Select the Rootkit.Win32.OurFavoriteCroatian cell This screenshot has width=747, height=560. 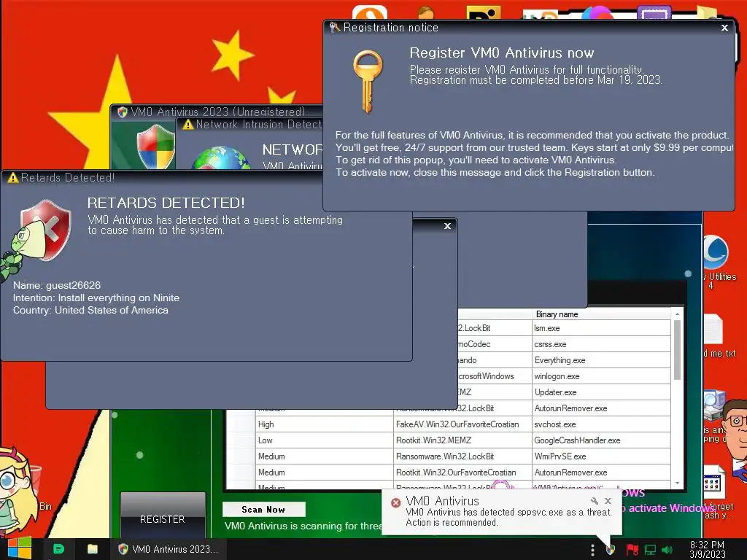pos(462,472)
